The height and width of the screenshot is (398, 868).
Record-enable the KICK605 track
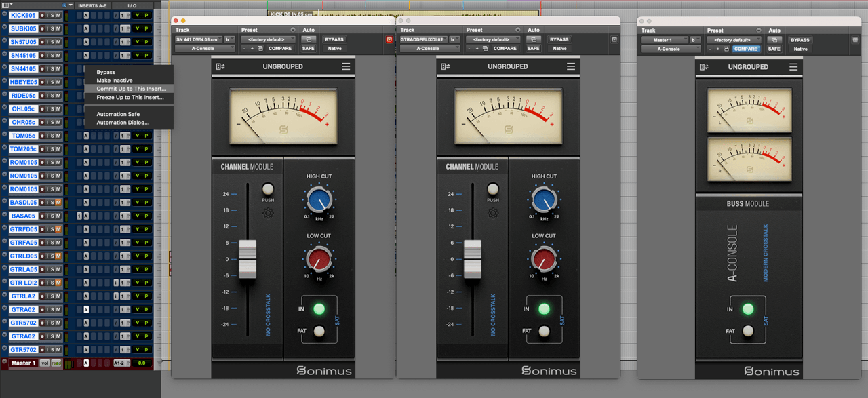click(42, 15)
